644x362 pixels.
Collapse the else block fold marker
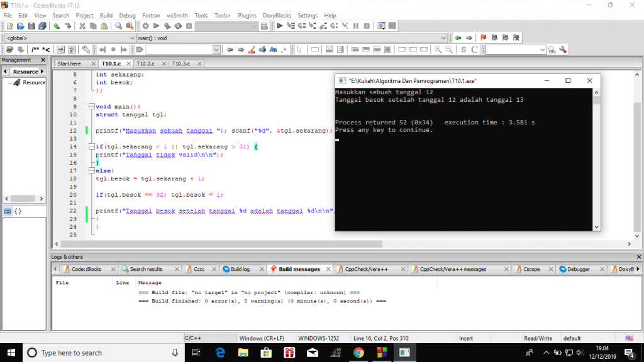92,170
